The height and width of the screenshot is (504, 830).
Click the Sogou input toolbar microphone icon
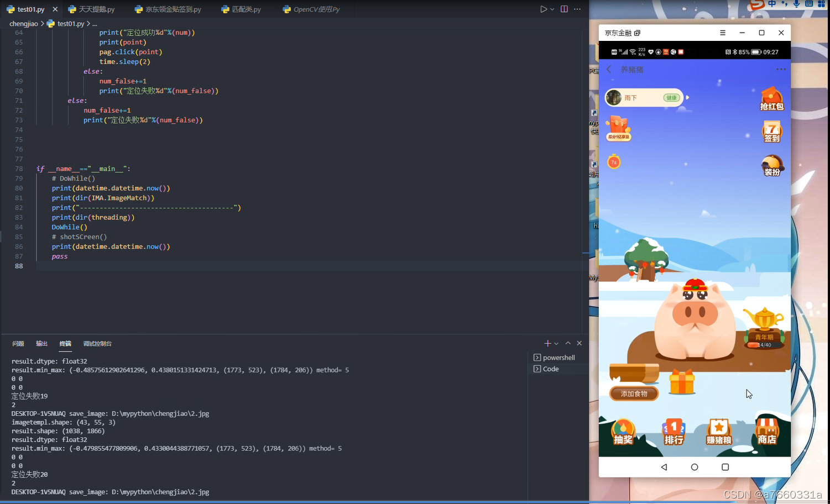tap(797, 4)
